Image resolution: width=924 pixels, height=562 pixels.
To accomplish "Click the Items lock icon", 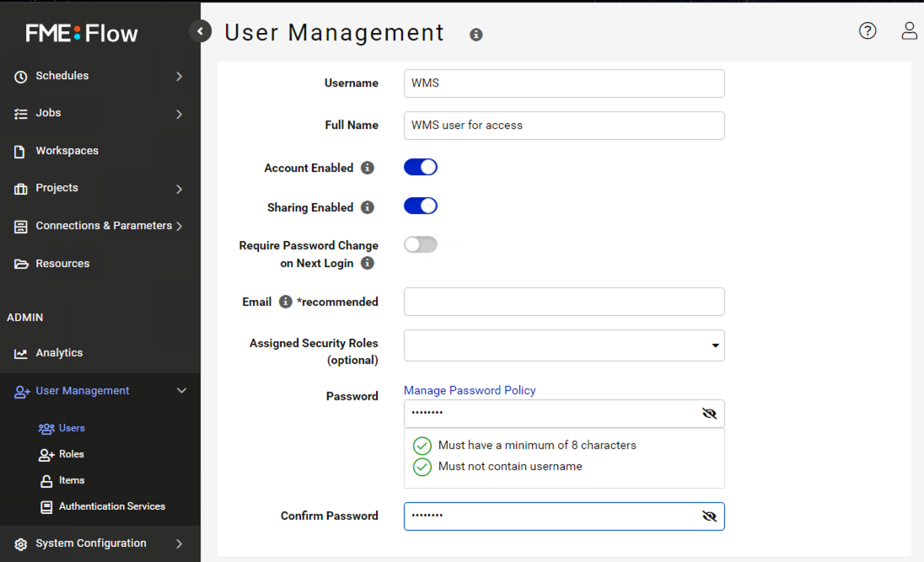I will 46,481.
